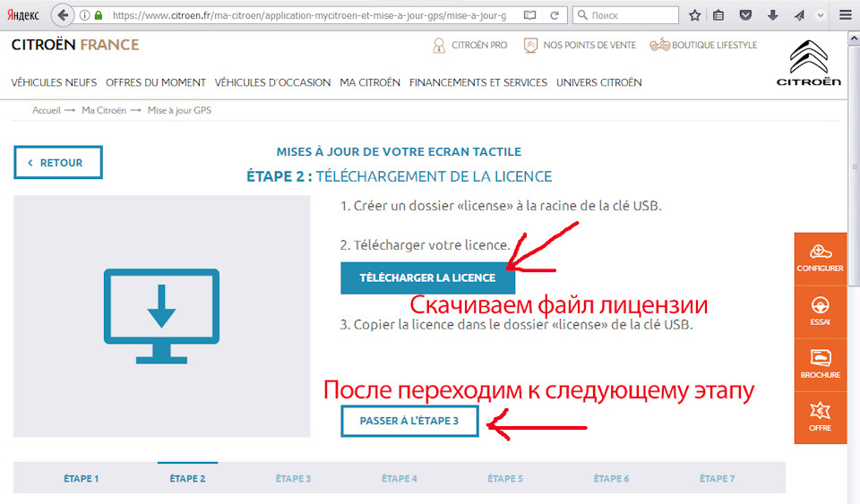The height and width of the screenshot is (504, 860).
Task: Open the Offres du Moment menu
Action: coord(156,82)
